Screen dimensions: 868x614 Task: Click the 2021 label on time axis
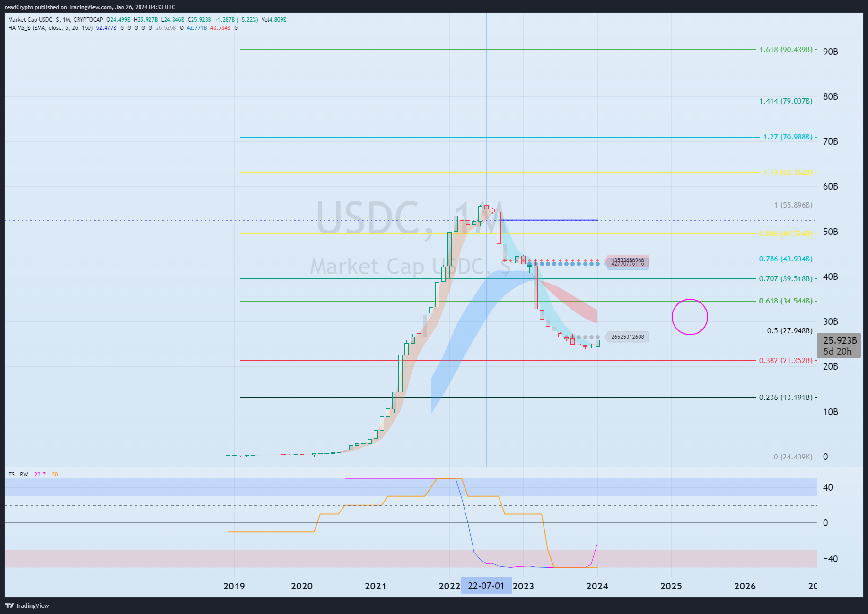(x=376, y=586)
